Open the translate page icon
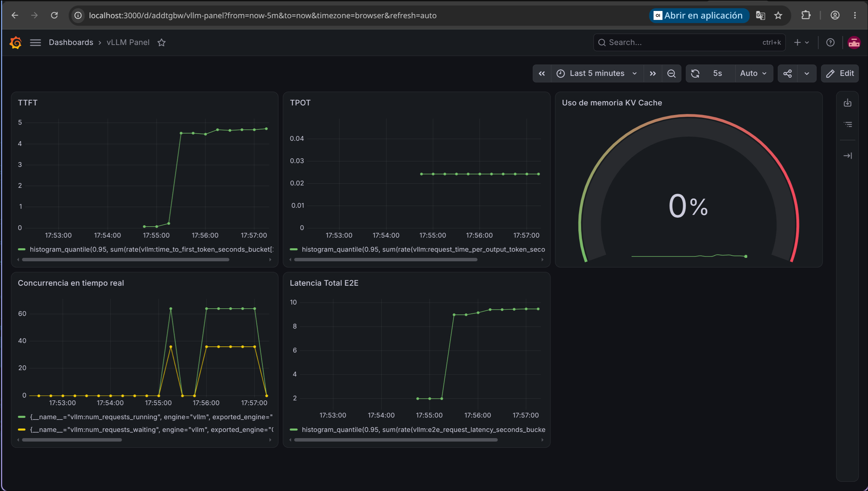868x491 pixels. [x=760, y=15]
